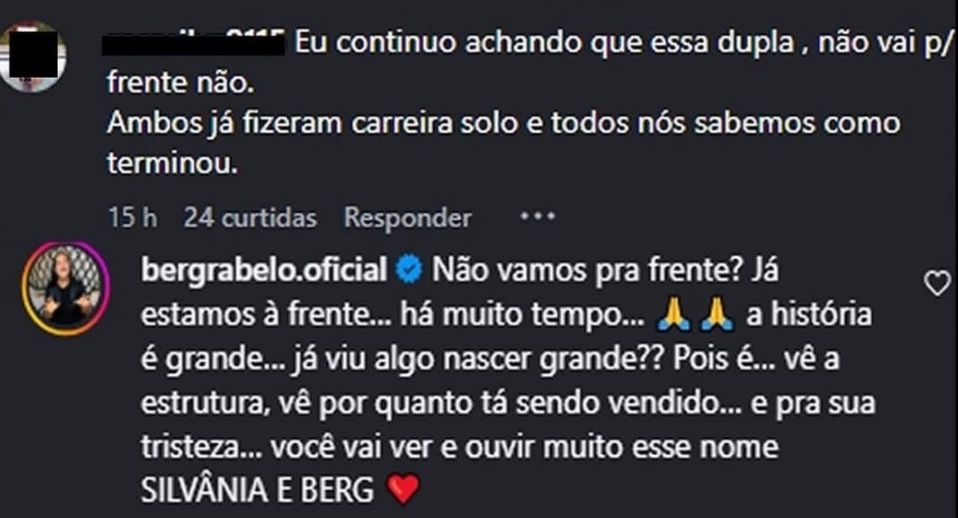View the 24 curtidas likes list
Viewport: 958px width, 518px height.
tap(250, 217)
